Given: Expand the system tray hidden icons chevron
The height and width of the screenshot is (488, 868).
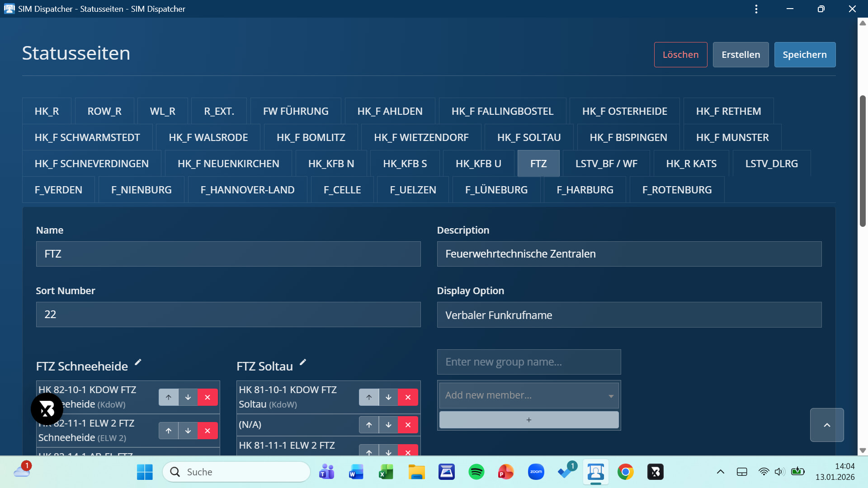Looking at the screenshot, I should 721,472.
